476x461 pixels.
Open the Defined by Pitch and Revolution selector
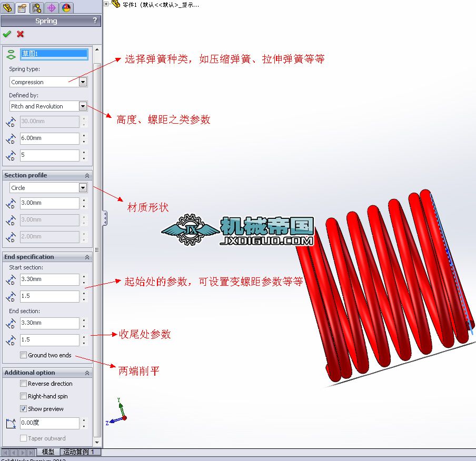[83, 106]
